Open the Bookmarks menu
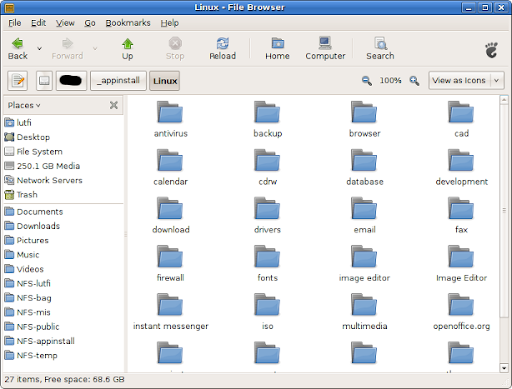The image size is (512, 389). (x=128, y=23)
